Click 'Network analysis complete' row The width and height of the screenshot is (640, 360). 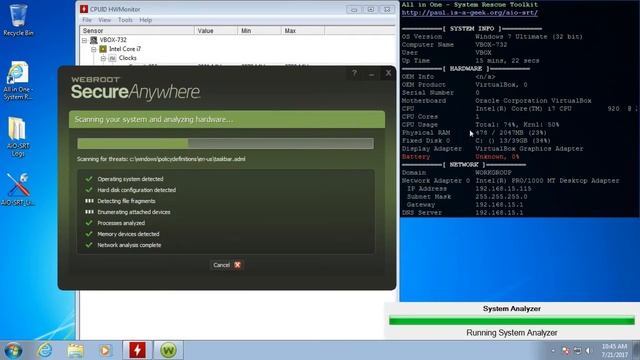(x=123, y=245)
